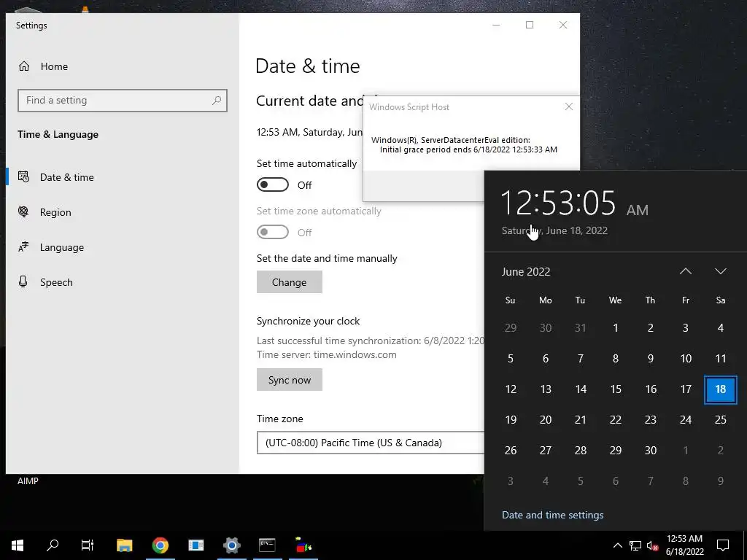Select June 21 in the calendar
This screenshot has height=560, width=747.
pos(580,419)
